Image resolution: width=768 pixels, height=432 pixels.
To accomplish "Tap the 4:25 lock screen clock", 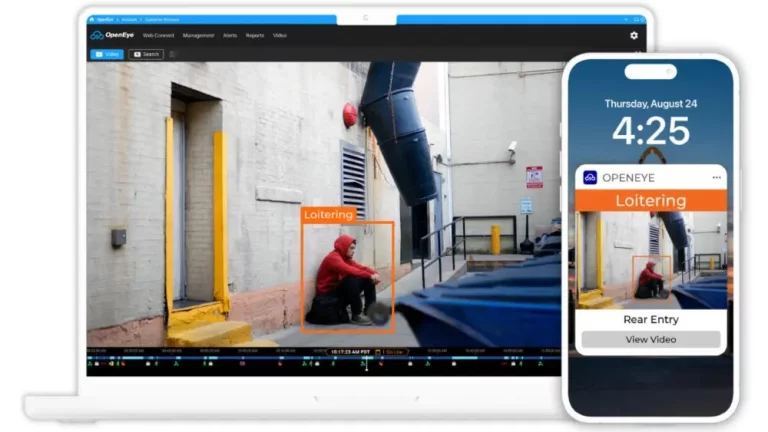I will click(650, 131).
